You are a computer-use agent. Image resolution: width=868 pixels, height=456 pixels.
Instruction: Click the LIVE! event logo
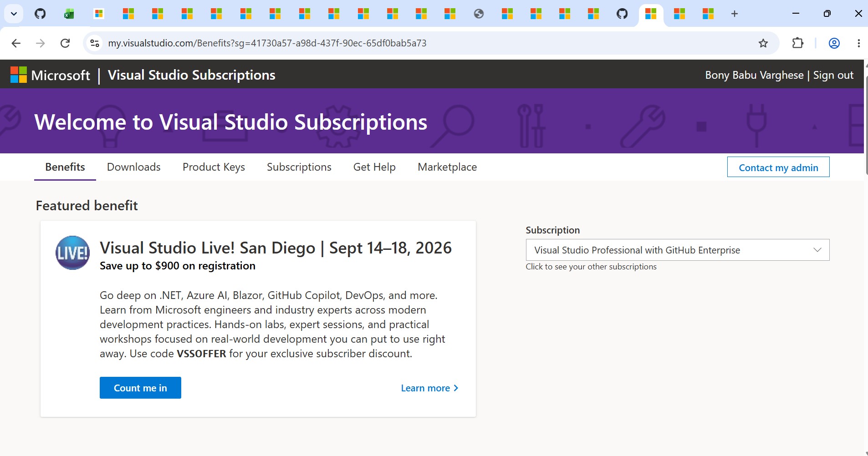click(x=72, y=253)
